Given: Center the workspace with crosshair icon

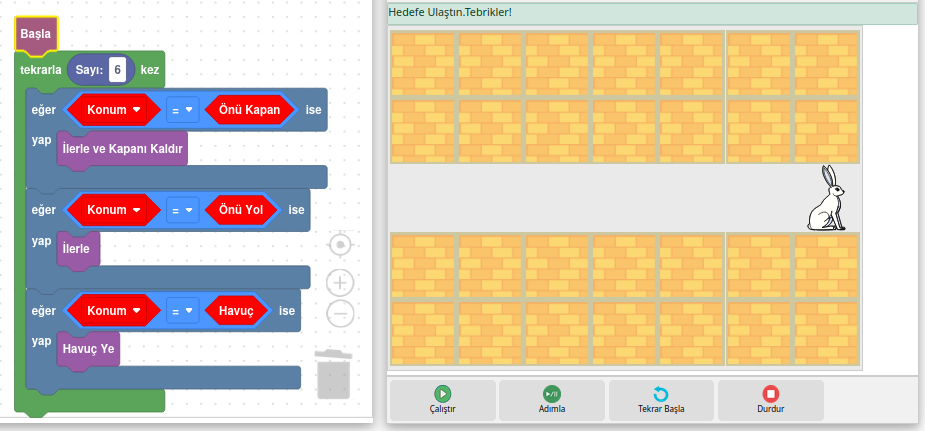Looking at the screenshot, I should [341, 245].
